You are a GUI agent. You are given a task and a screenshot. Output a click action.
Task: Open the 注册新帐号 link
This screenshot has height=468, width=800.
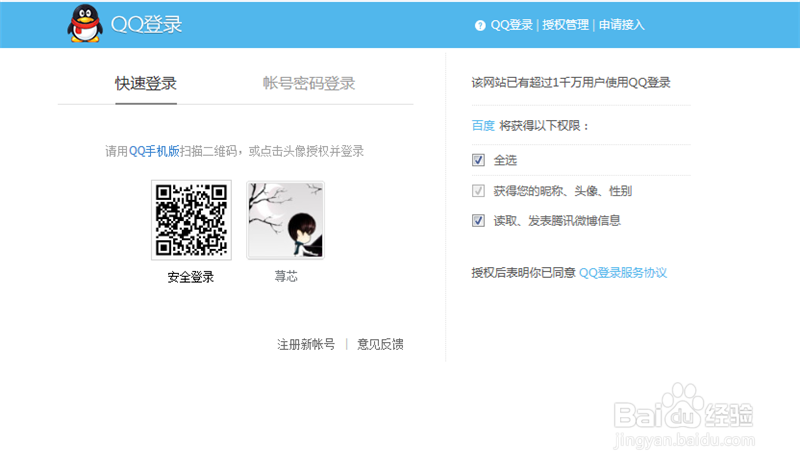point(306,344)
